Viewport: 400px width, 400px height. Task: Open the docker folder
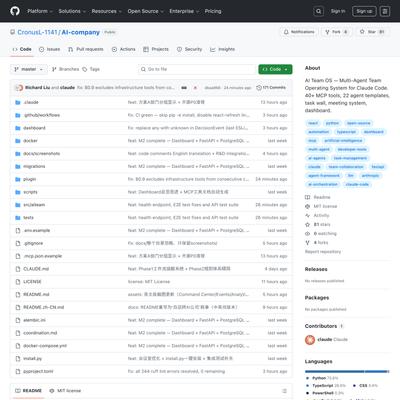coord(30,141)
